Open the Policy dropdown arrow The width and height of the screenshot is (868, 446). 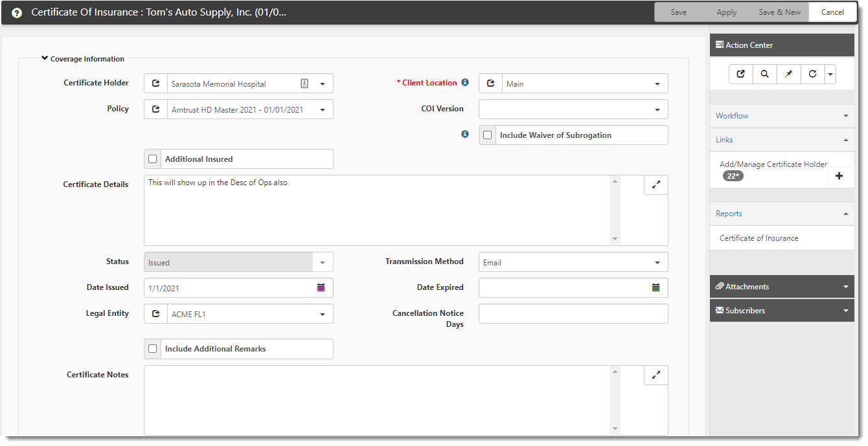pos(323,109)
